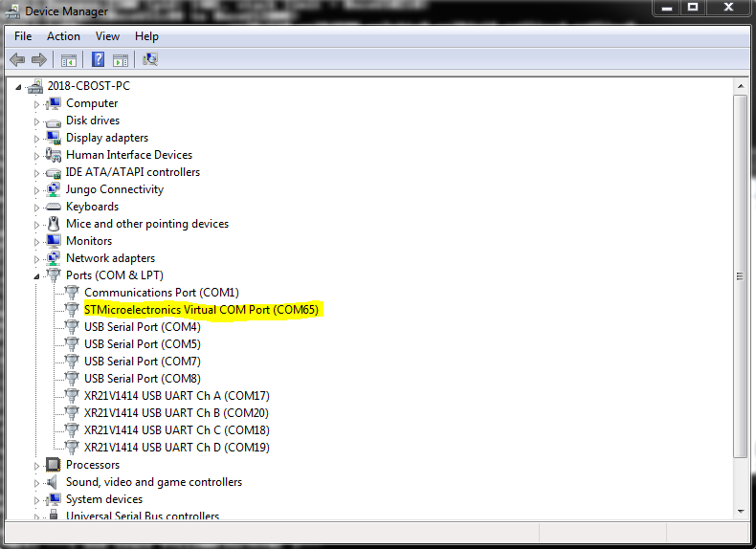The image size is (756, 549).
Task: Click the Show/Hide Action Pane toolbar icon
Action: tap(120, 60)
